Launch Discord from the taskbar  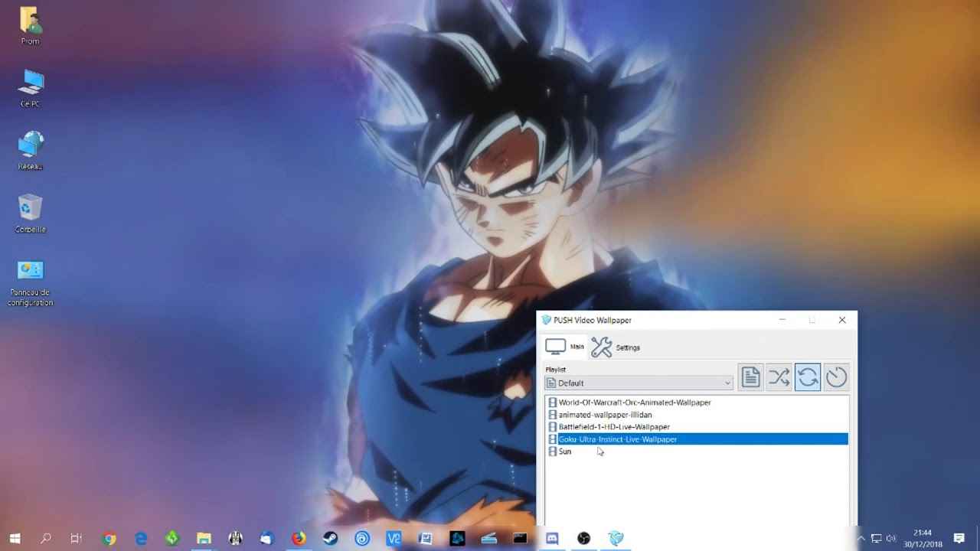pos(552,539)
